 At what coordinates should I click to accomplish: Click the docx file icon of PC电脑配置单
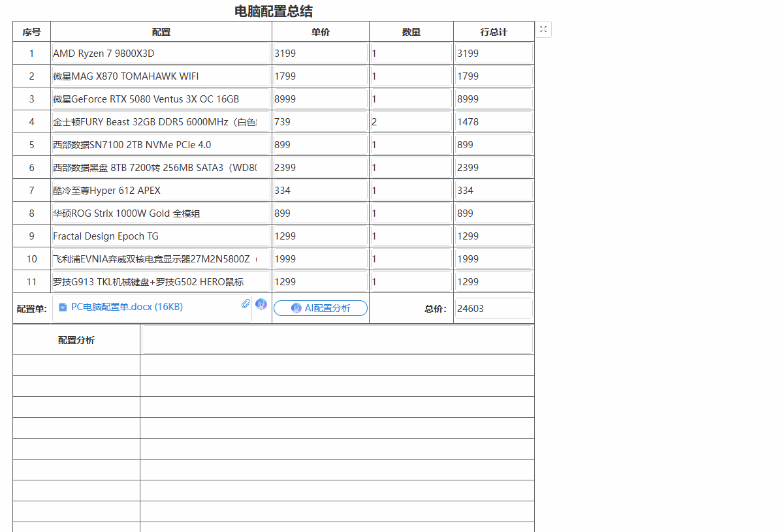coord(63,307)
